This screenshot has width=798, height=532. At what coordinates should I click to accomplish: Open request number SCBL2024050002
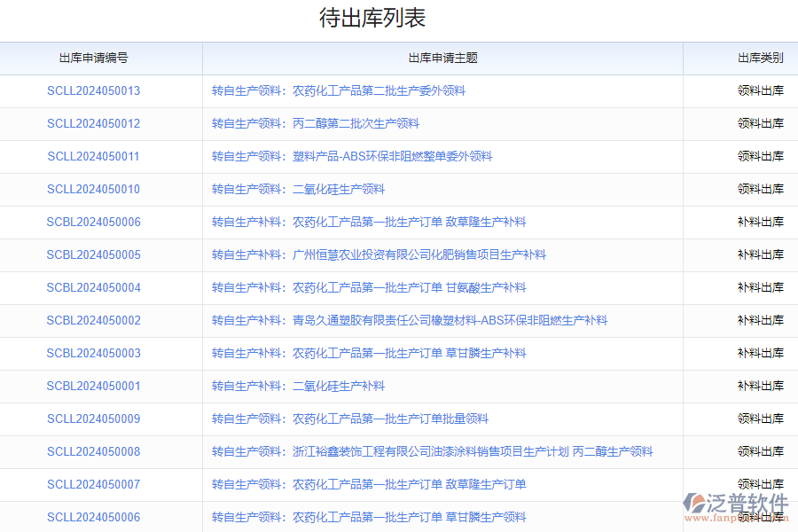pyautogui.click(x=93, y=320)
